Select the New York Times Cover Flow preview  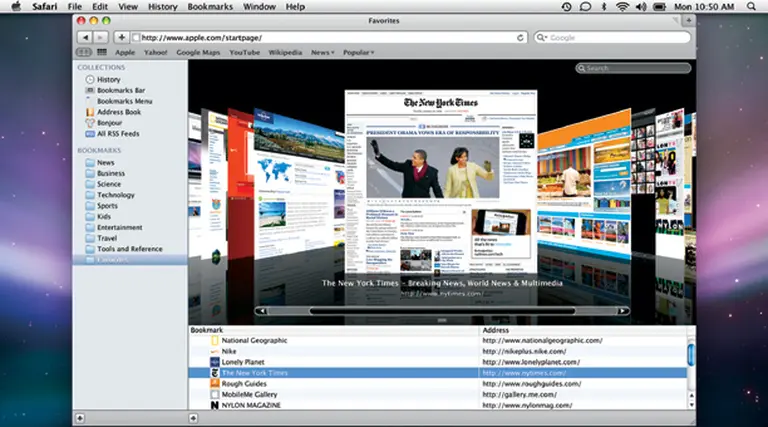pos(441,181)
